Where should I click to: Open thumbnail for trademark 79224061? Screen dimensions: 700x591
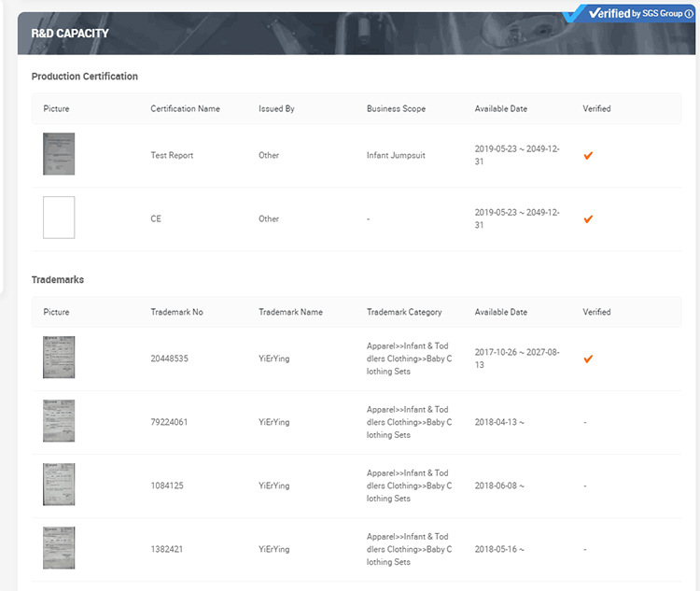(x=59, y=421)
